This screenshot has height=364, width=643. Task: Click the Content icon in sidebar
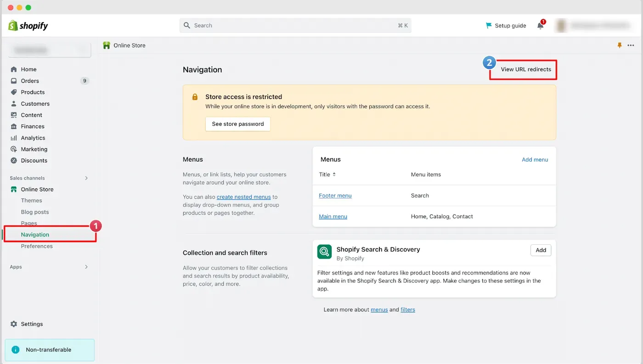[14, 115]
